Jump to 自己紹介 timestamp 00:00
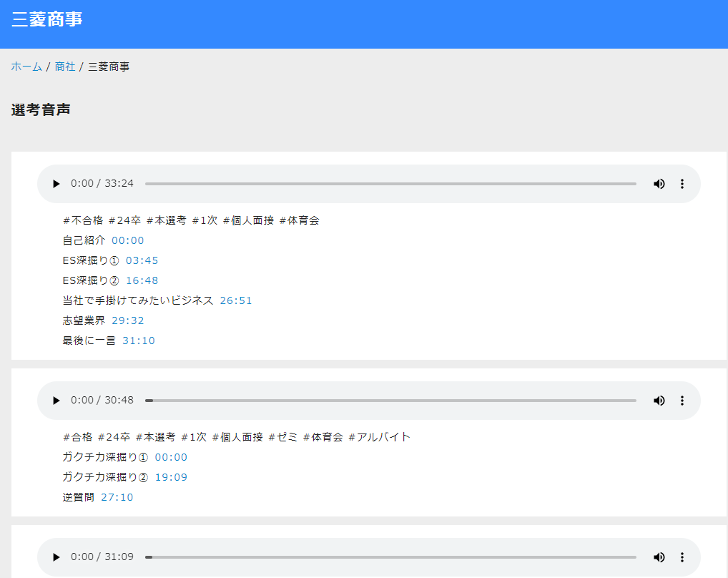Image resolution: width=728 pixels, height=578 pixels. point(128,240)
